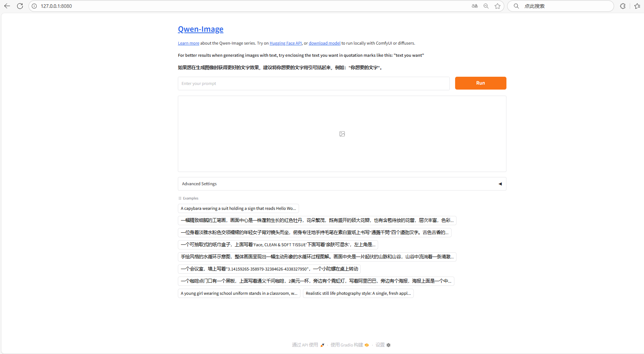The height and width of the screenshot is (354, 644).
Task: Open the Learn more link
Action: click(188, 43)
